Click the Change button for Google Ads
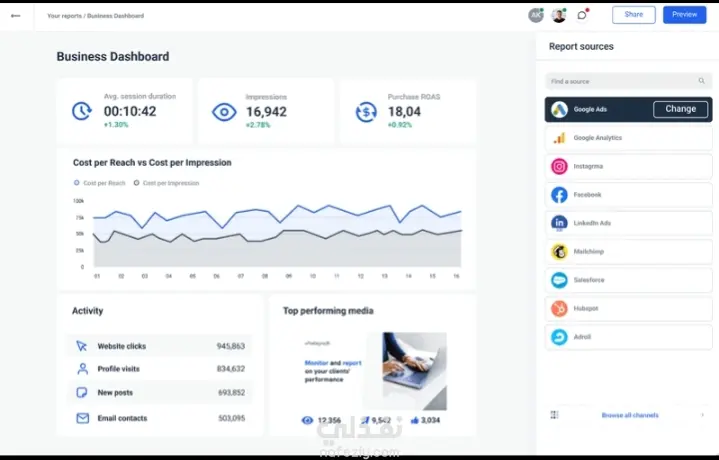This screenshot has width=719, height=460. (x=680, y=109)
